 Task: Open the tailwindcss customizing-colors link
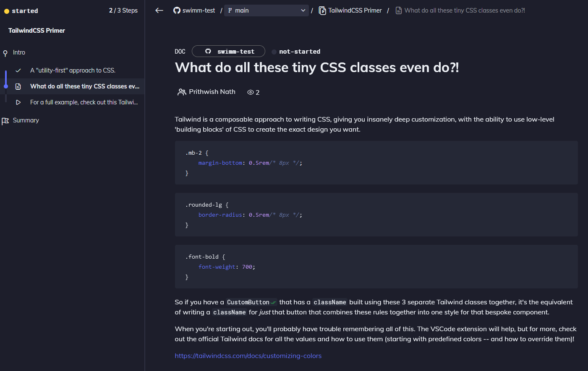[x=248, y=356]
